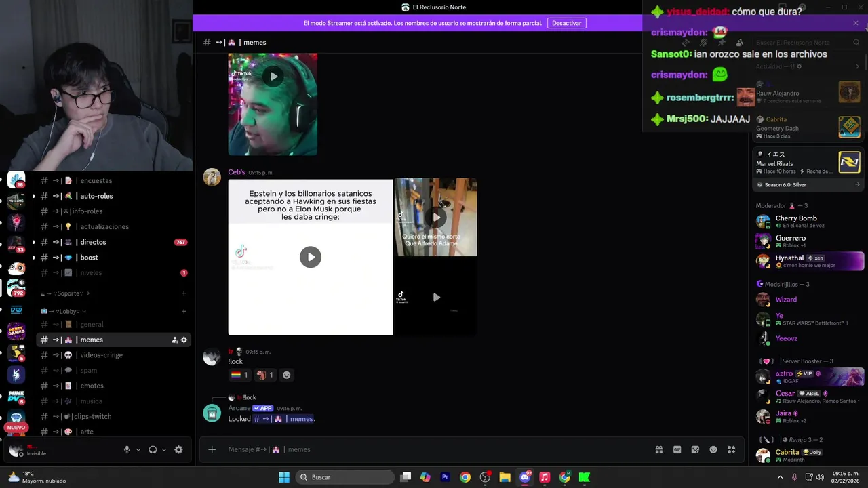Open the memes channel mention link
The height and width of the screenshot is (488, 868).
click(x=283, y=419)
